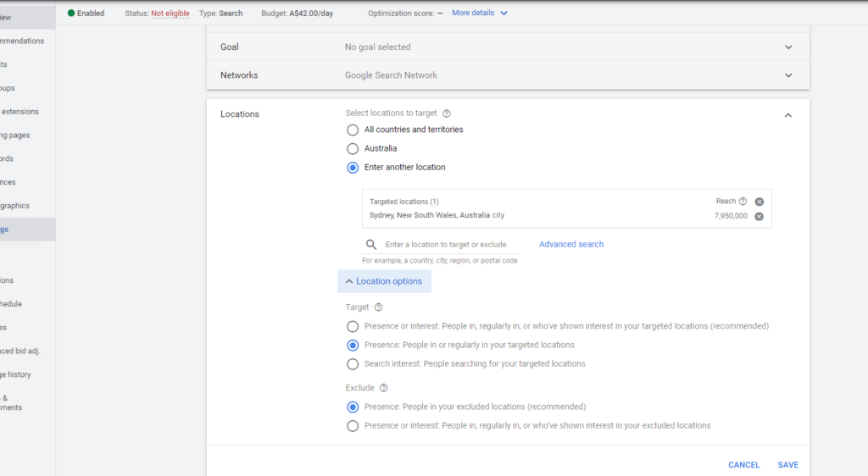
Task: Select All countries and territories radio
Action: pos(353,130)
